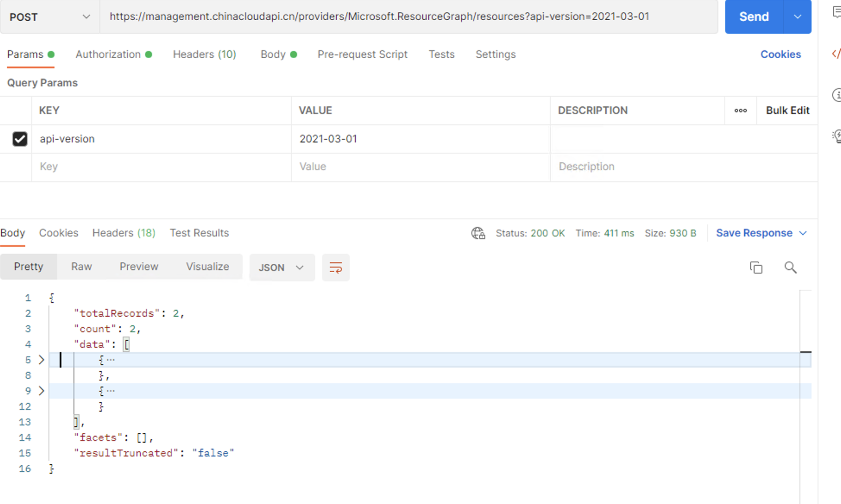Open network connection details globe icon

click(x=478, y=233)
